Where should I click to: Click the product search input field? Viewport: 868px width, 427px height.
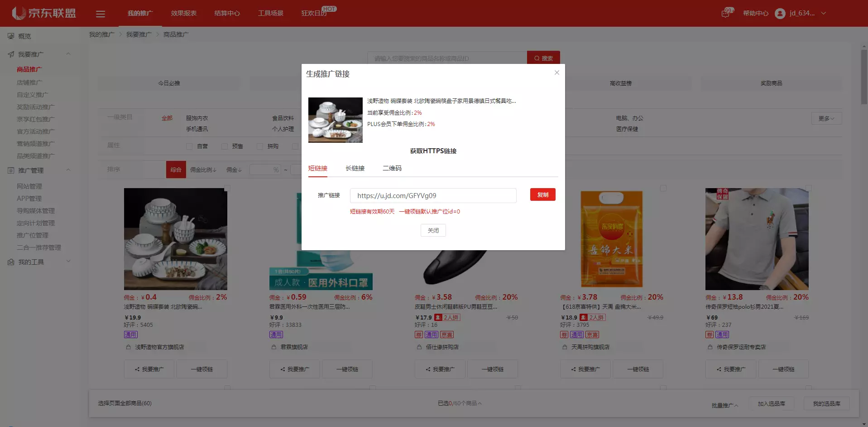pos(447,58)
